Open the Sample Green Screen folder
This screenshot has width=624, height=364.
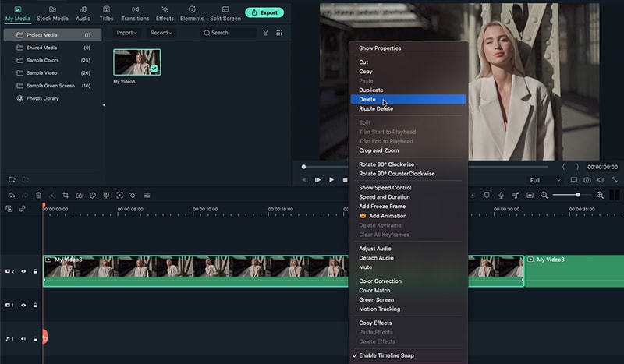pos(52,86)
